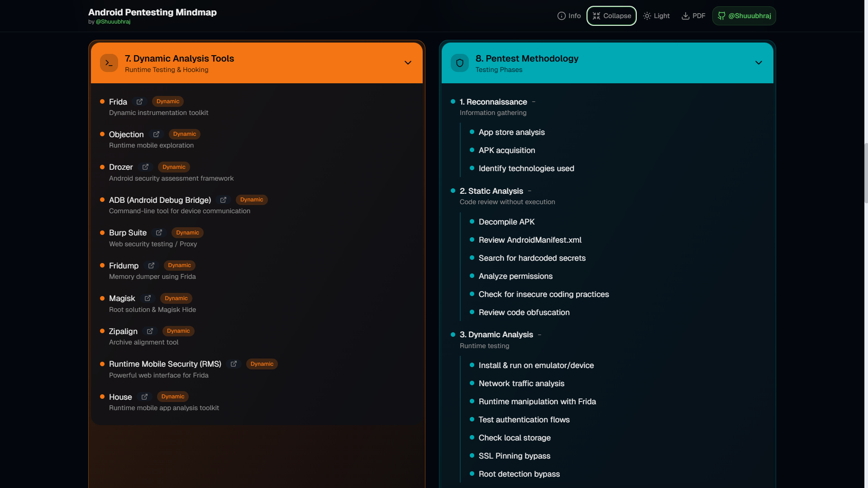This screenshot has width=868, height=488.
Task: Follow the @Shuuubhraj author link under title
Action: point(113,22)
